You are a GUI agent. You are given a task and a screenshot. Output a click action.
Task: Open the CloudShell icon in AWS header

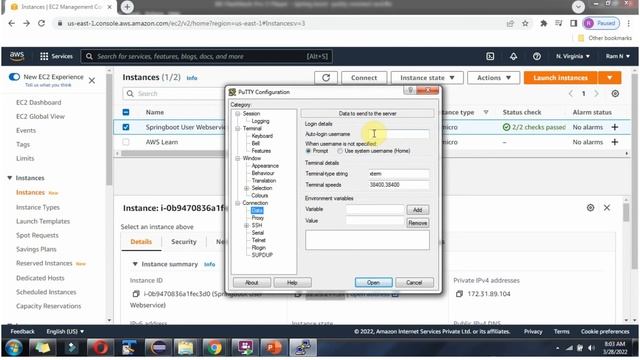pos(490,56)
